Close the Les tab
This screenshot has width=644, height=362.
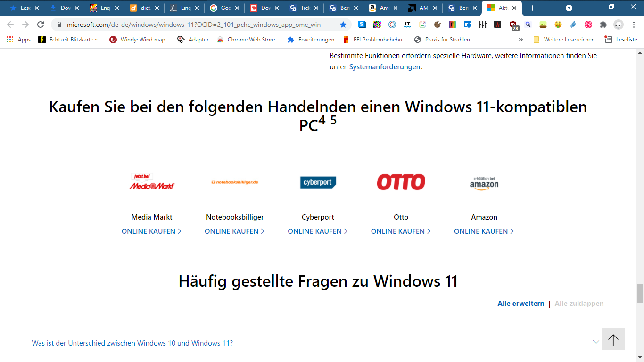pos(37,8)
